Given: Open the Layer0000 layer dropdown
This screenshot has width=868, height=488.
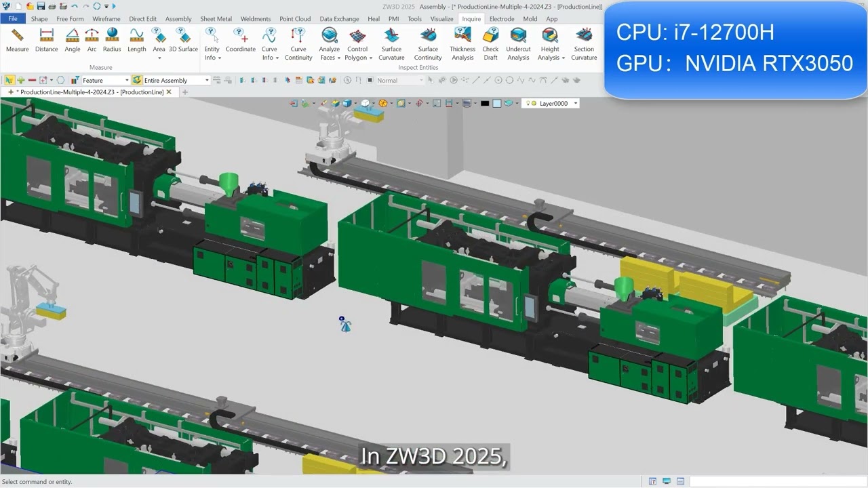Looking at the screenshot, I should point(576,104).
